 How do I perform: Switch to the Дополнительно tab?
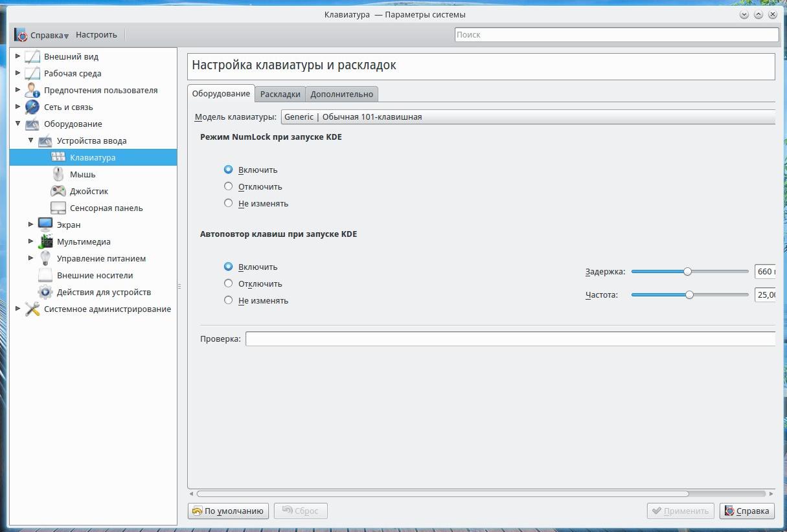342,94
